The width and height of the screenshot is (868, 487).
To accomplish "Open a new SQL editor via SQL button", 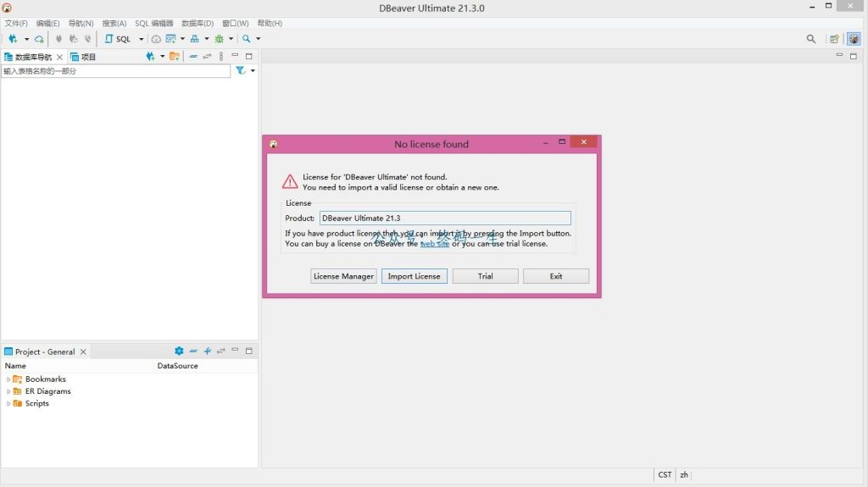I will [118, 39].
